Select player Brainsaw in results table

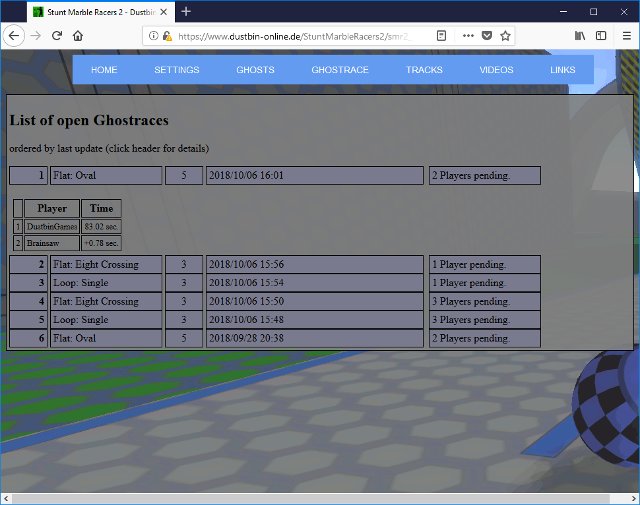52,243
